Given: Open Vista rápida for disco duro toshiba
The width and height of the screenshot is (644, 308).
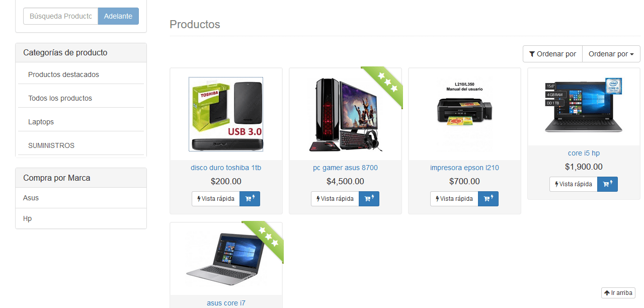Looking at the screenshot, I should (x=216, y=199).
